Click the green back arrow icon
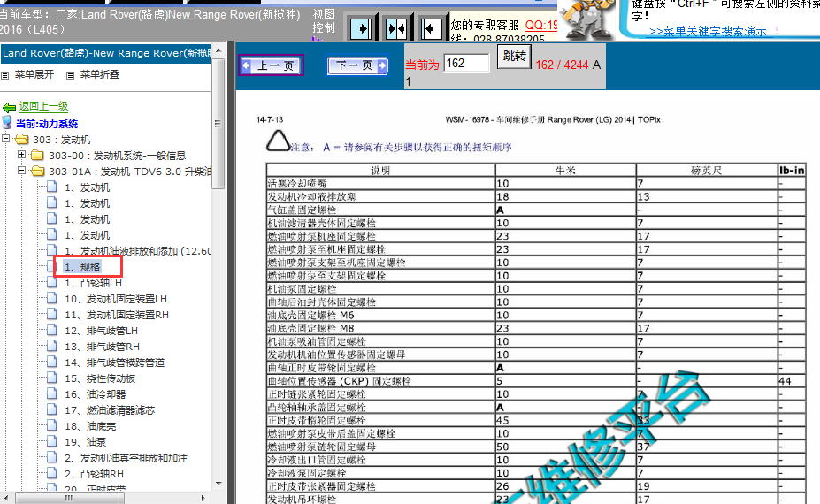Screen dimensions: 820x504 coord(9,108)
